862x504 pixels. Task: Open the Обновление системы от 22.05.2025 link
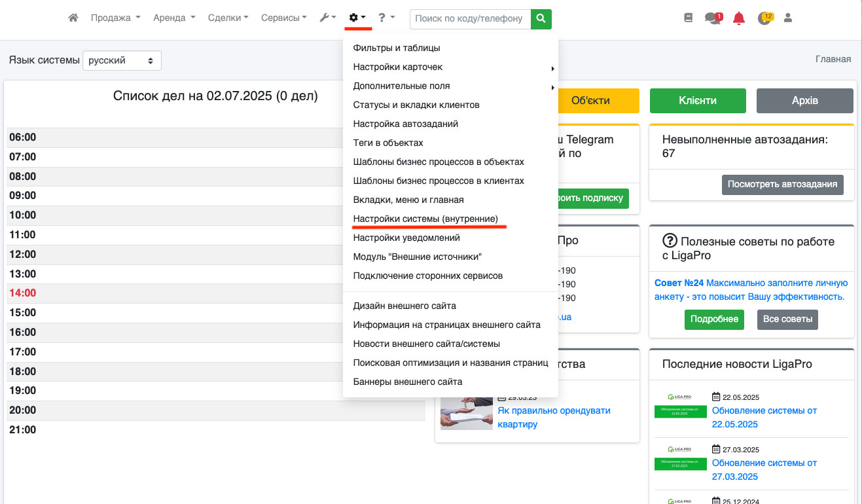(x=764, y=417)
